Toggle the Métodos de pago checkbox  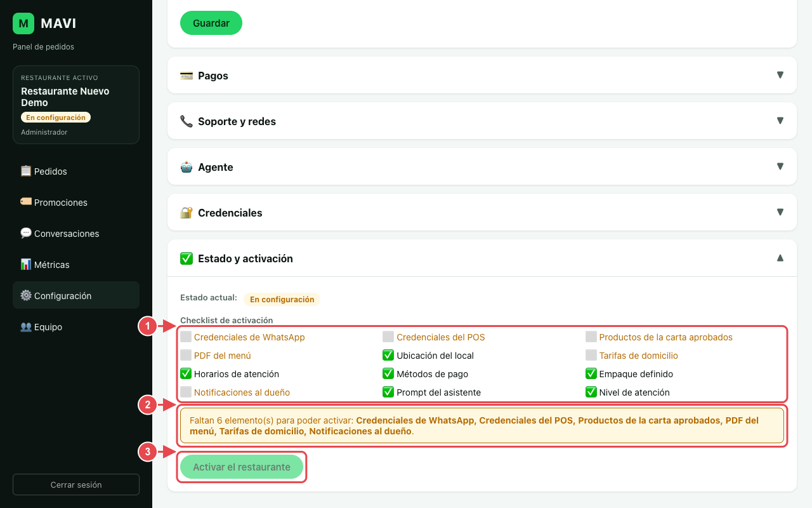pos(388,373)
